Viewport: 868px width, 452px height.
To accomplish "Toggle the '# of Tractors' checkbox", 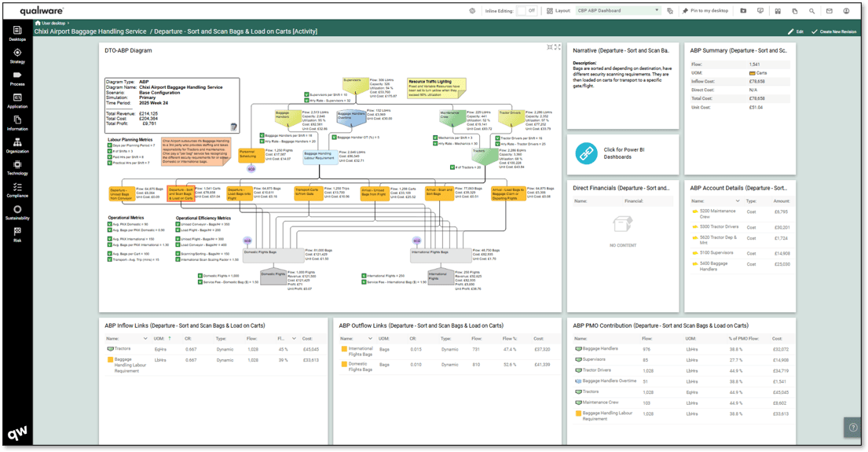I will tap(452, 167).
